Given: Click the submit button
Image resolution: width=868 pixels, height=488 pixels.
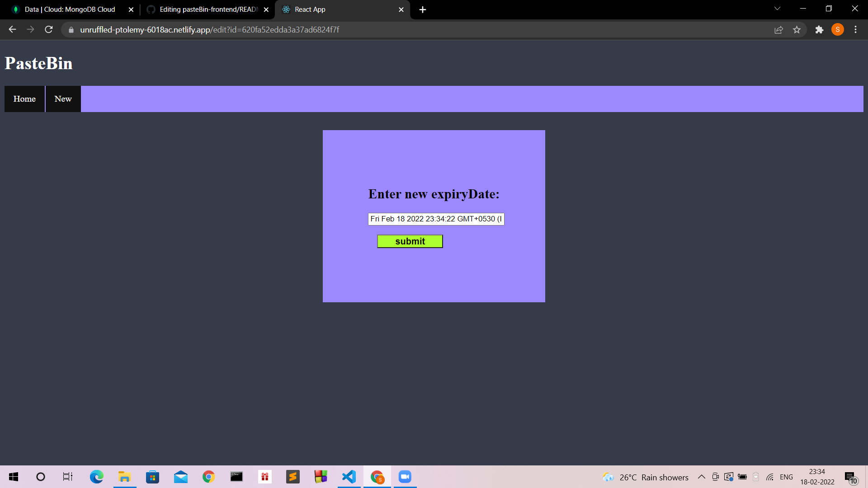Looking at the screenshot, I should [x=410, y=241].
